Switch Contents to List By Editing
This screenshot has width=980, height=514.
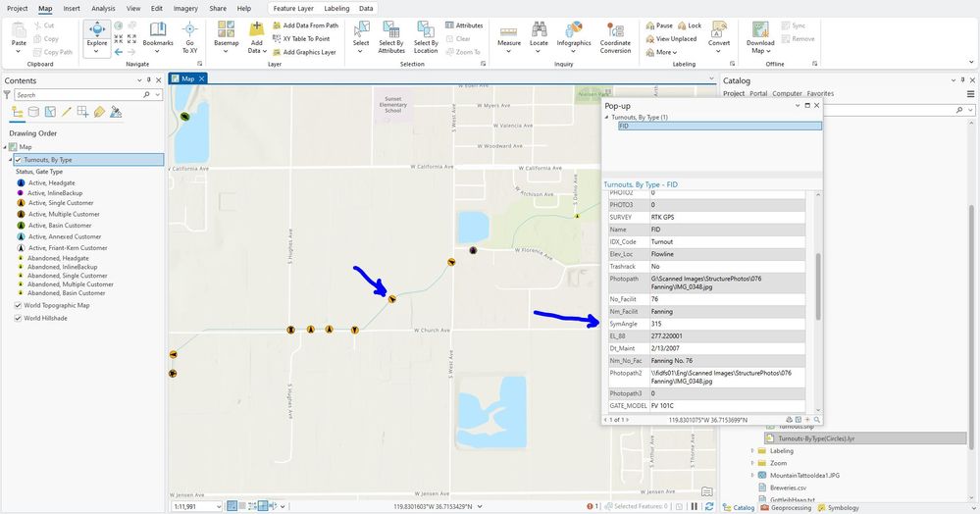pos(67,112)
